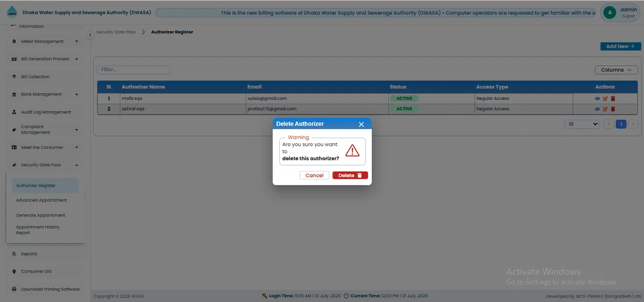Sort by Status column header
This screenshot has height=302, width=644.
point(398,87)
